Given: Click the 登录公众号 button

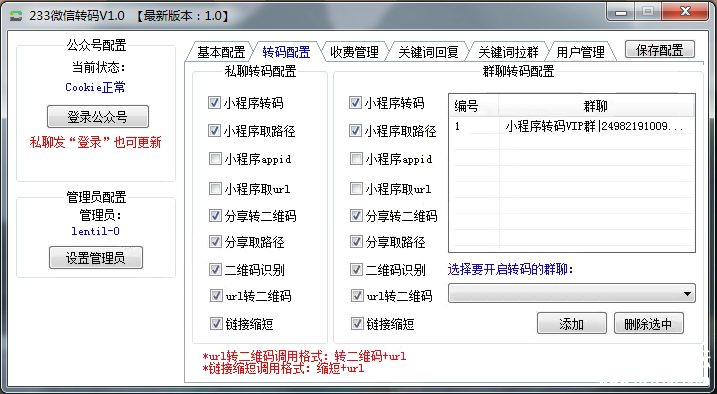Looking at the screenshot, I should (97, 117).
